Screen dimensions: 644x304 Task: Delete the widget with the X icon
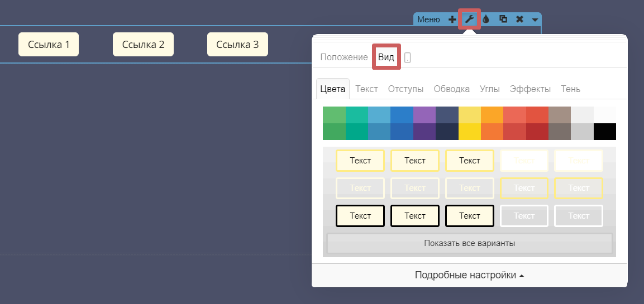[519, 20]
